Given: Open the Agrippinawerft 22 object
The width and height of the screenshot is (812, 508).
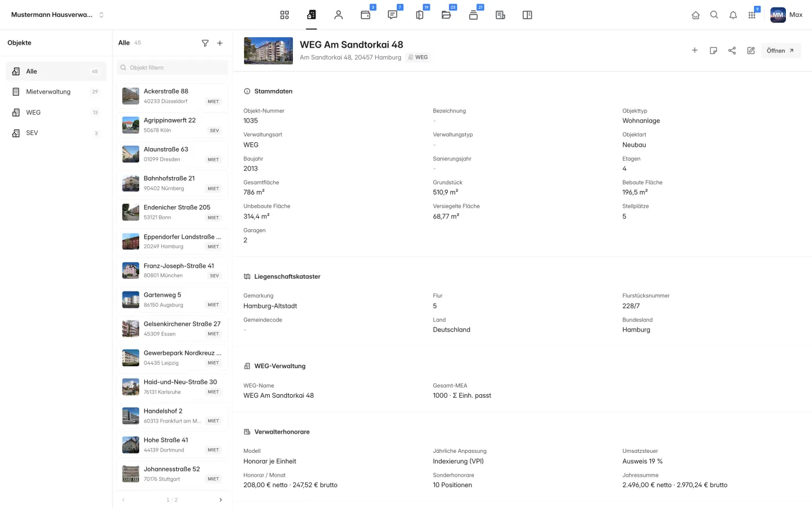Looking at the screenshot, I should 172,125.
